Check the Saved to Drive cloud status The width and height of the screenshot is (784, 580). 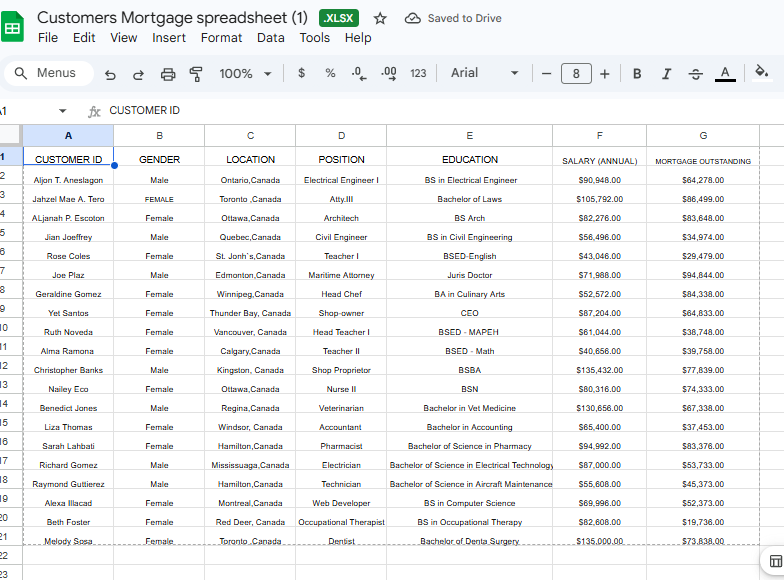(453, 18)
